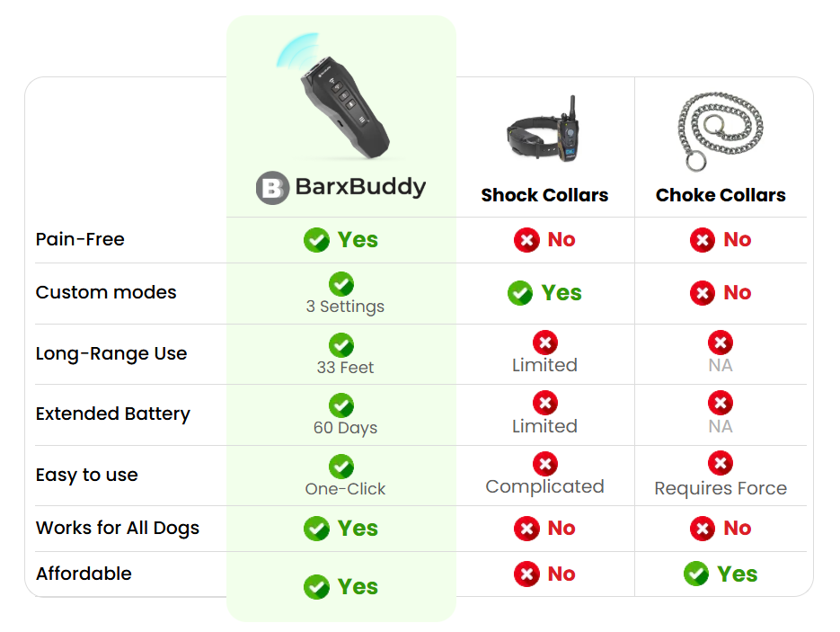This screenshot has width=840, height=632.
Task: Click the Extended Battery row label
Action: tap(113, 414)
